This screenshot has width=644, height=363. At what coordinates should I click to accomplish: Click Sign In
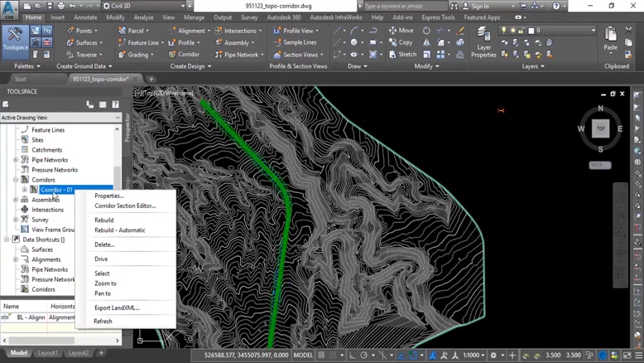point(480,6)
